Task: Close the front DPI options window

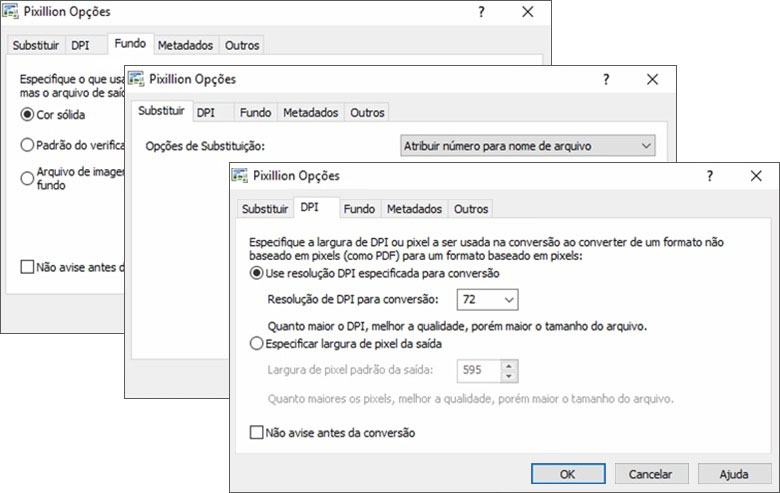Action: [x=756, y=176]
